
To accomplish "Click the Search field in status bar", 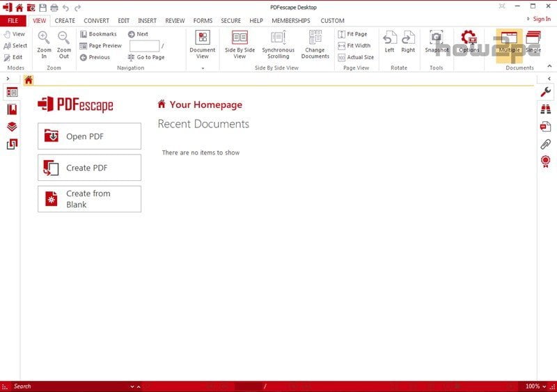I will pos(71,386).
